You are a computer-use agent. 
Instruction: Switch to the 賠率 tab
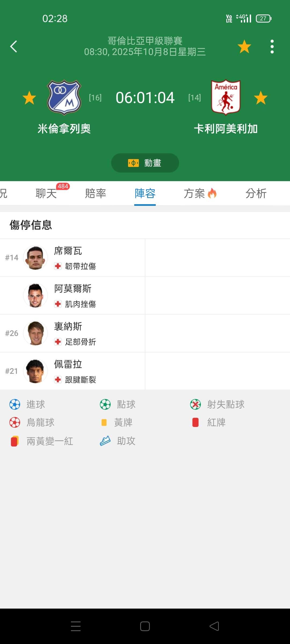(96, 193)
